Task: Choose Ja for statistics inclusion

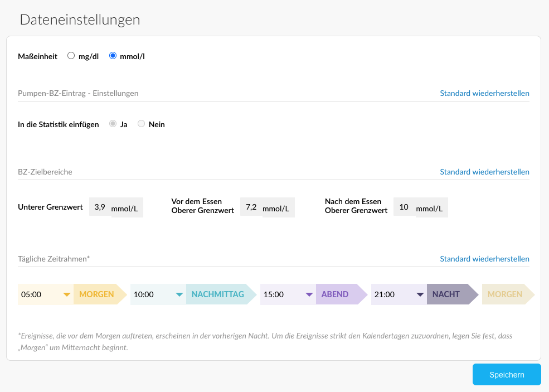Action: click(x=113, y=124)
